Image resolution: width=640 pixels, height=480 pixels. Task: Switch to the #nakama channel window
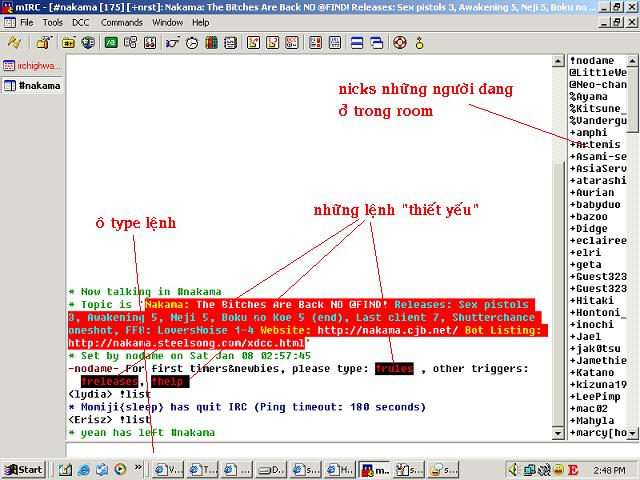coord(32,86)
